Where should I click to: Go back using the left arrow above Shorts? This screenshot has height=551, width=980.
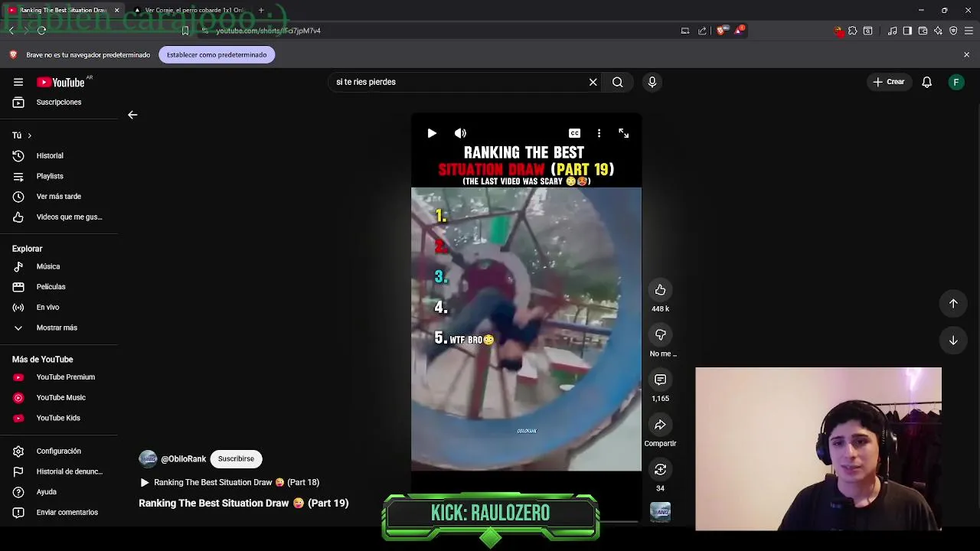(x=132, y=115)
